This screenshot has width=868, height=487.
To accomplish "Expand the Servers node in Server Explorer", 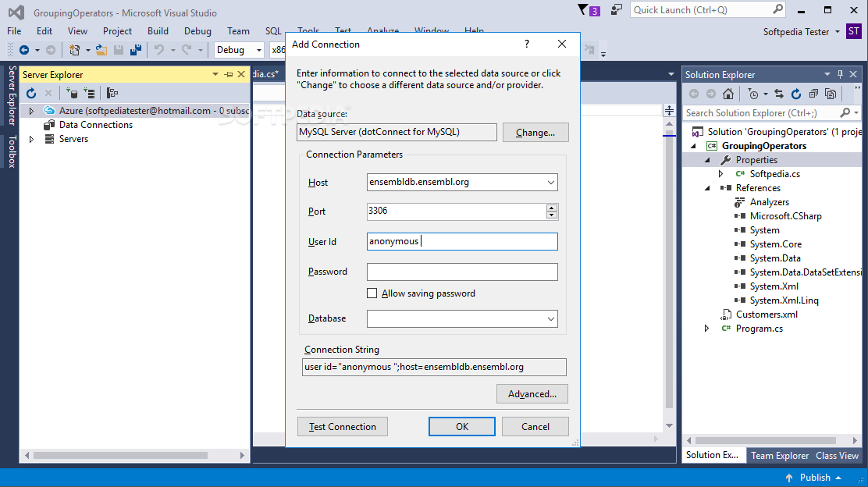I will pyautogui.click(x=31, y=139).
